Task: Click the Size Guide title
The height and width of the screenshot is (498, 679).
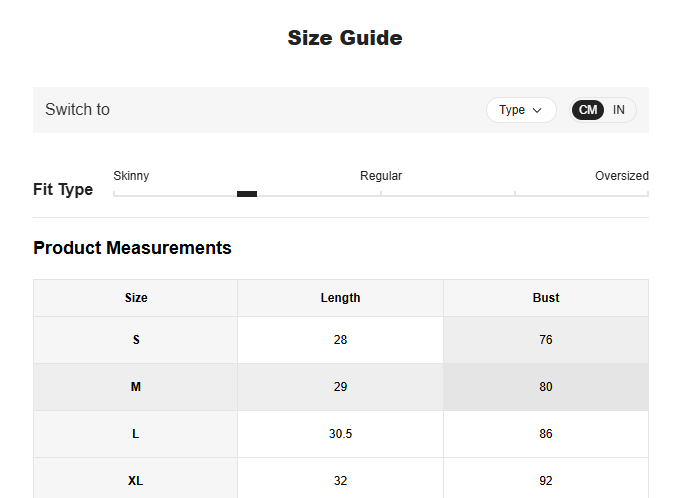Action: 345,38
